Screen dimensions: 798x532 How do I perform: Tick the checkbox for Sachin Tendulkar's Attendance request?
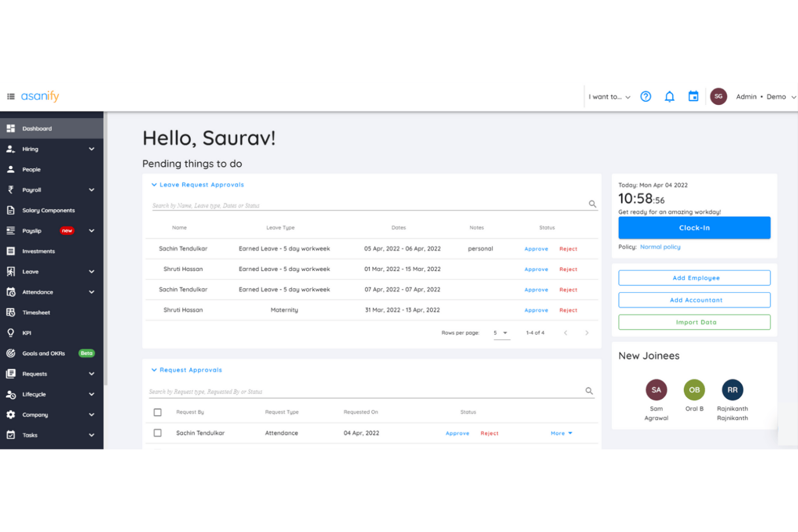click(x=157, y=433)
